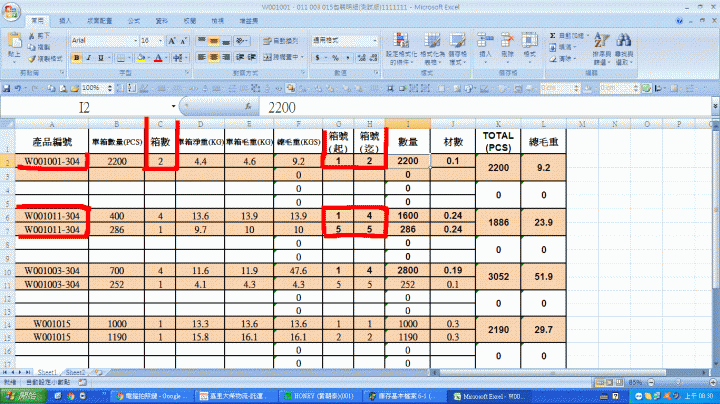Click the Paste clipboard icon
The height and width of the screenshot is (404, 720).
14,40
